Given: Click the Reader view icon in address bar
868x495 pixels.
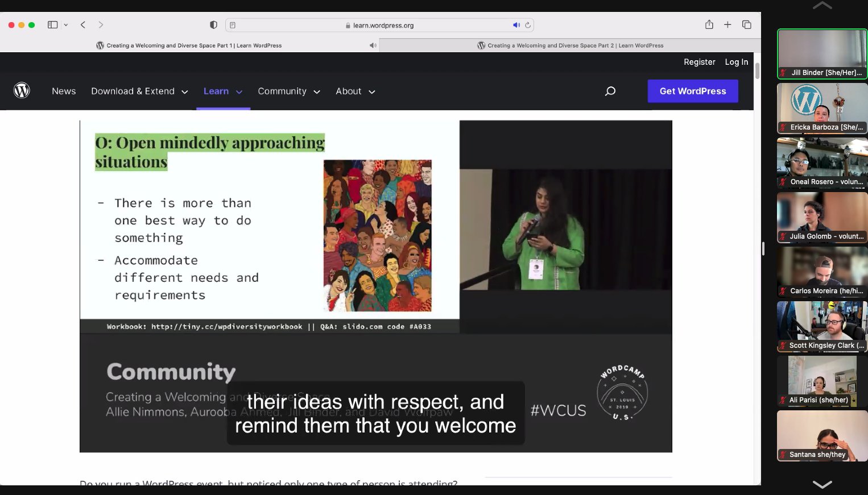Looking at the screenshot, I should [x=233, y=25].
